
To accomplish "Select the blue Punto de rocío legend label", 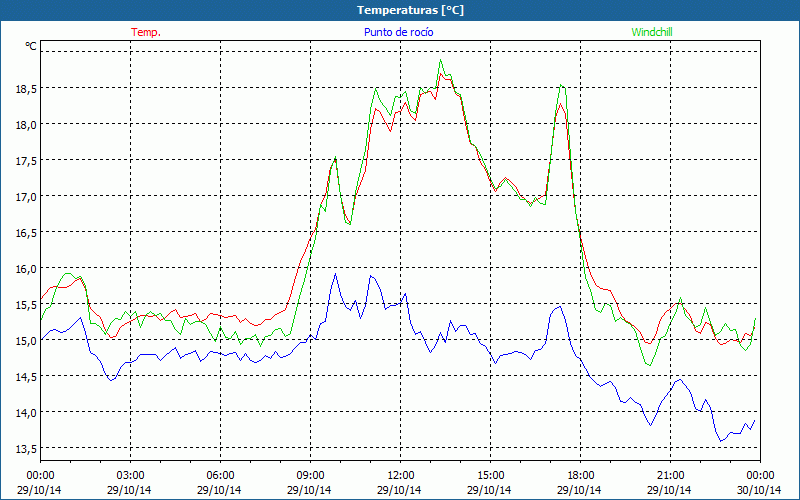I will coord(398,32).
